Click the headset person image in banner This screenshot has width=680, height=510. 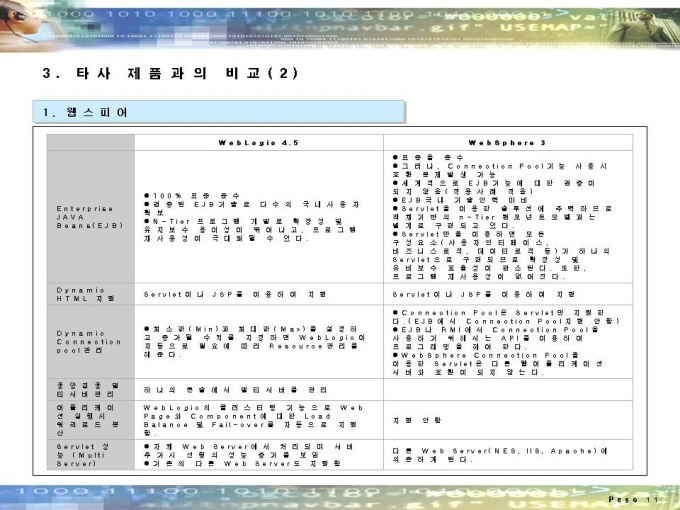(x=16, y=24)
